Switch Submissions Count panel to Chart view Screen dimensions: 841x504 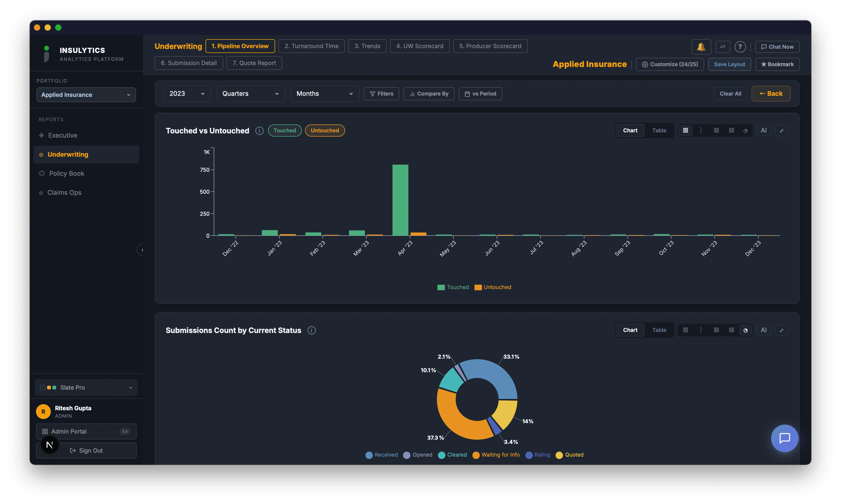pyautogui.click(x=630, y=330)
